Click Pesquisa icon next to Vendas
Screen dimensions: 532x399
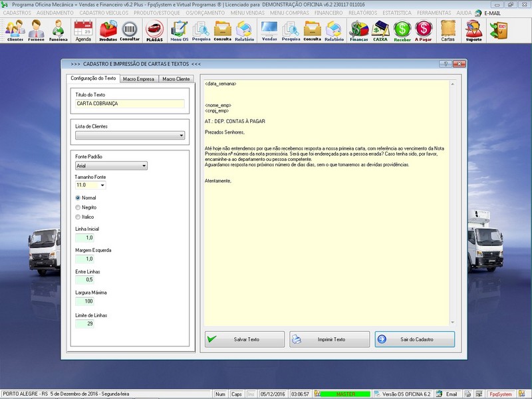[291, 31]
